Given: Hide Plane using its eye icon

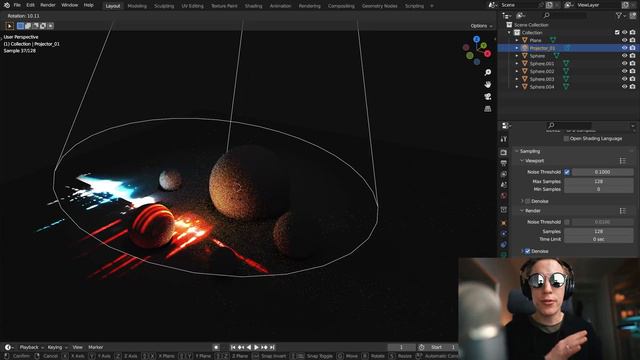Looking at the screenshot, I should tap(624, 40).
